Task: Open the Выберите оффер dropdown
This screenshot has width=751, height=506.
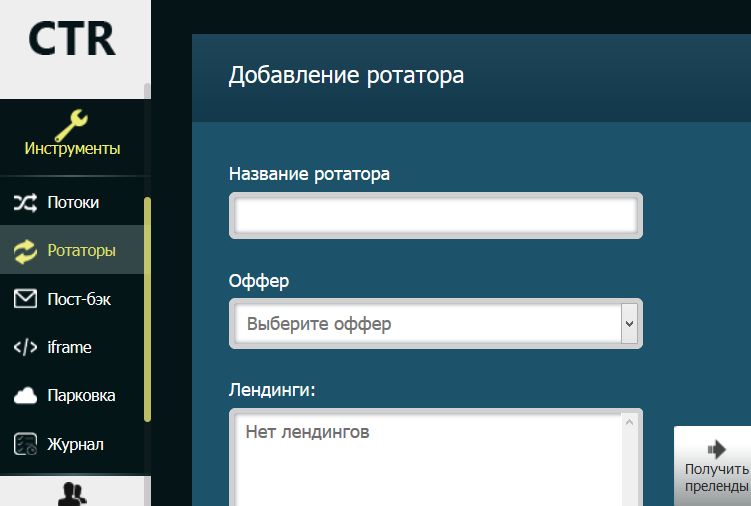Action: (436, 323)
